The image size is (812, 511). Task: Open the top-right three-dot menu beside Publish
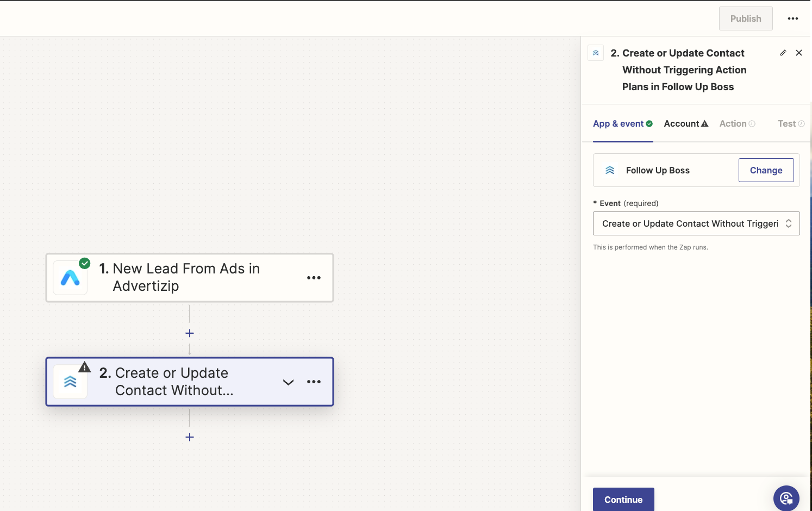tap(792, 18)
